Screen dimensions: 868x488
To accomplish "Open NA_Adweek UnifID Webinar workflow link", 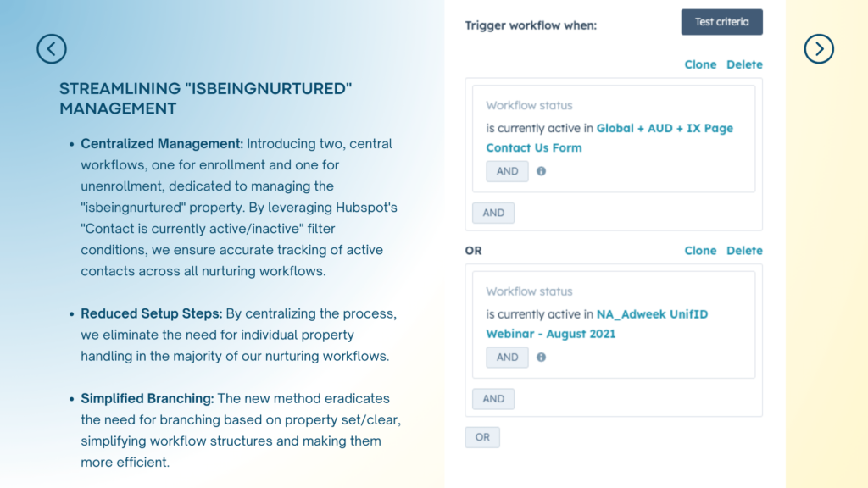I will 652,314.
